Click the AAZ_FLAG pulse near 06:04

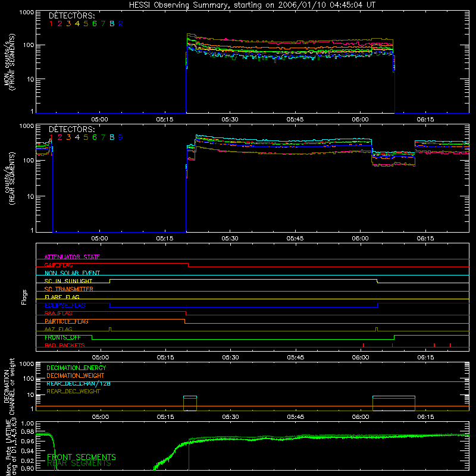click(377, 330)
